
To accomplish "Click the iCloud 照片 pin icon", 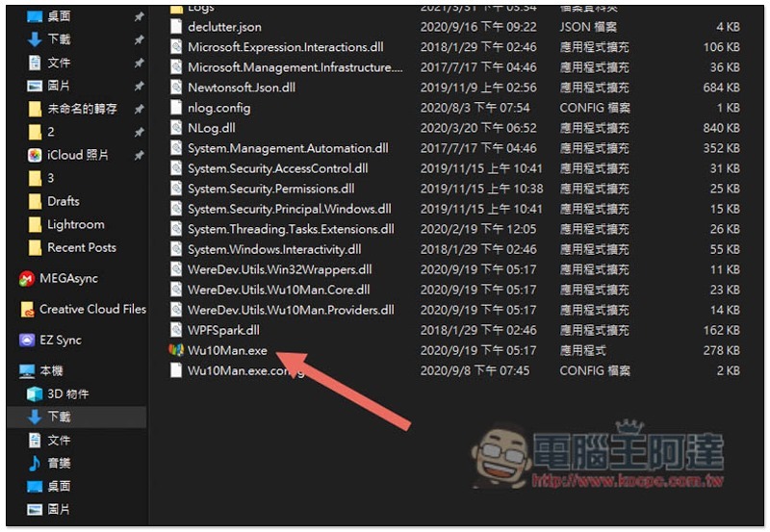I will pyautogui.click(x=139, y=155).
